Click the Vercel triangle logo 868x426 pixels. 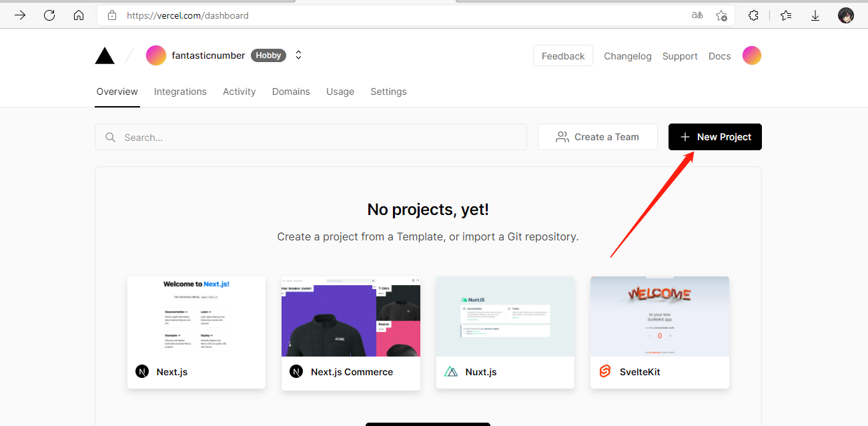105,56
